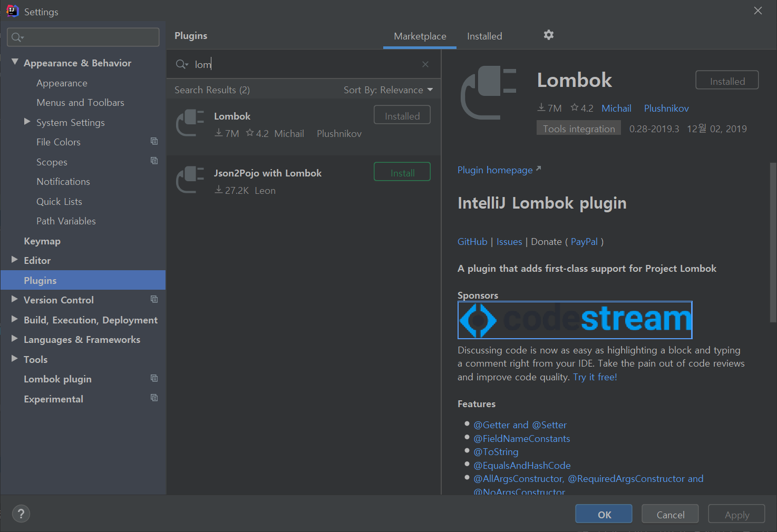Open the Lombok plugin settings page
777x532 pixels.
click(57, 379)
